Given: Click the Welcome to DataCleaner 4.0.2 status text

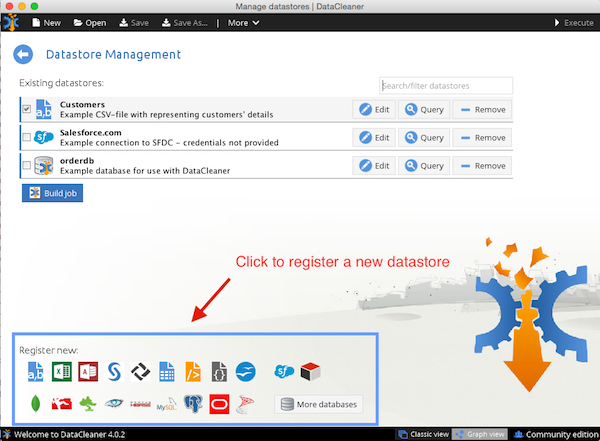Looking at the screenshot, I should (69, 434).
